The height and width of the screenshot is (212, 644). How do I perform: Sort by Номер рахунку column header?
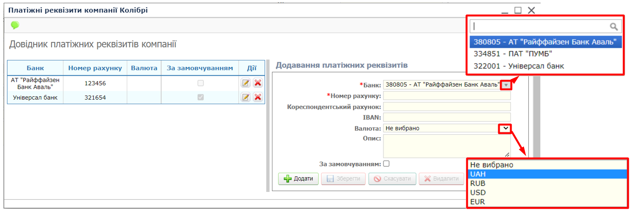pos(95,68)
